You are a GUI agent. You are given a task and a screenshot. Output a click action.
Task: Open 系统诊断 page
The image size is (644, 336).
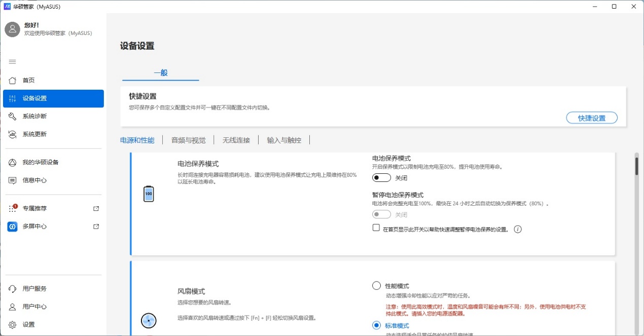53,116
